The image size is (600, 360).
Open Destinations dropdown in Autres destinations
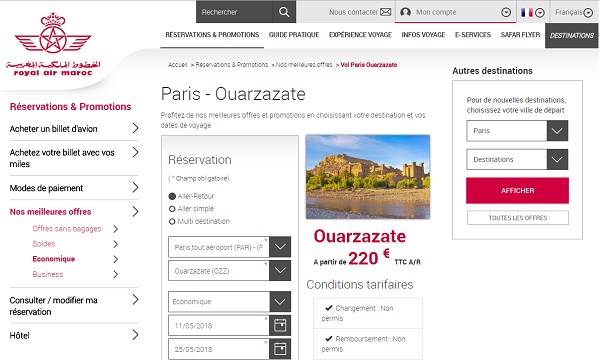(x=557, y=160)
